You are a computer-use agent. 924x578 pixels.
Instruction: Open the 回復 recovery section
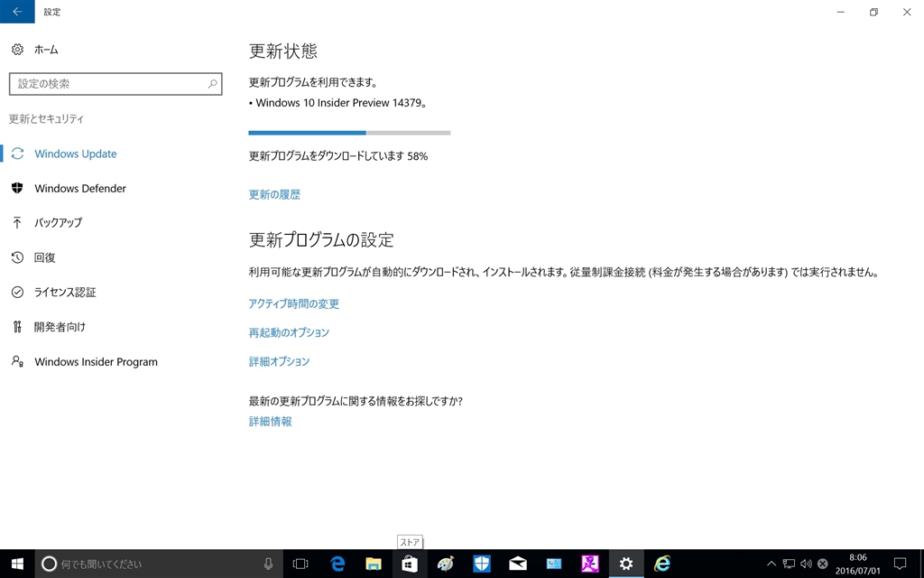(x=45, y=257)
